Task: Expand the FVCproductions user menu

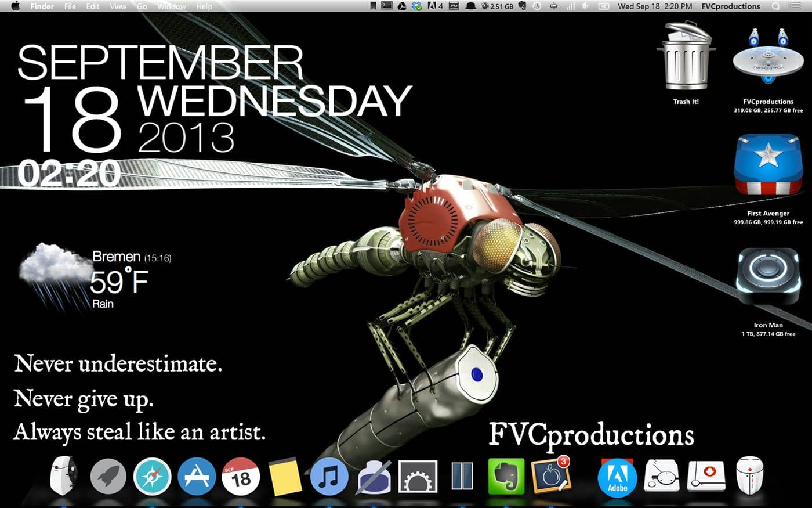Action: point(730,6)
